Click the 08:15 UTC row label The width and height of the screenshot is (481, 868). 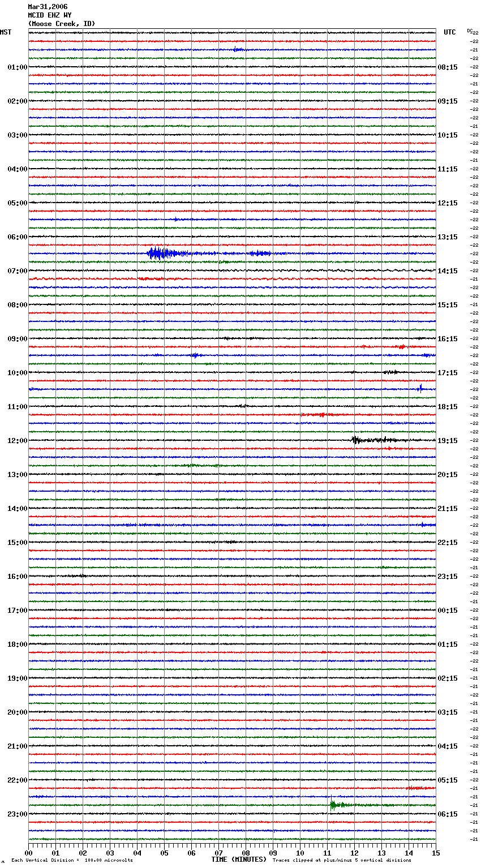click(x=448, y=67)
